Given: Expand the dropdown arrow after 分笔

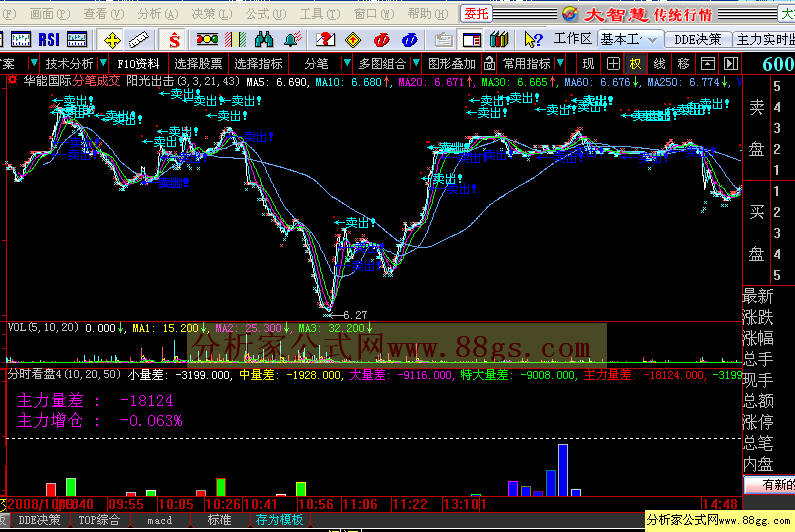Looking at the screenshot, I should pos(347,63).
